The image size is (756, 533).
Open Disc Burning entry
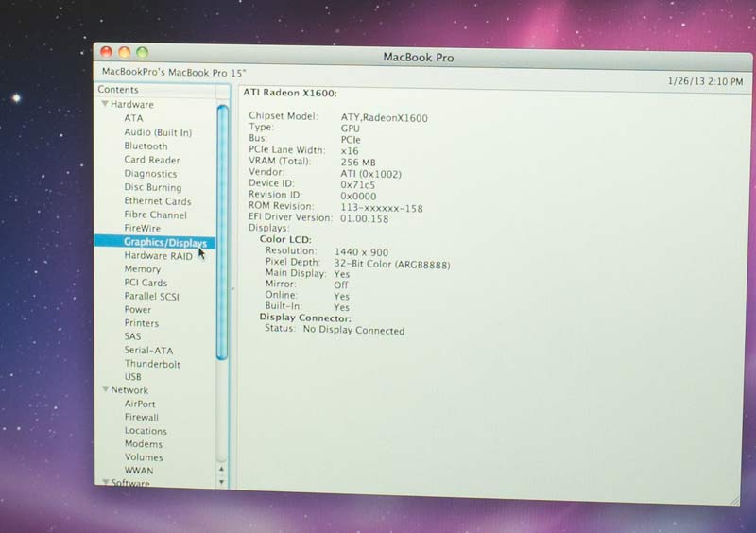[153, 187]
